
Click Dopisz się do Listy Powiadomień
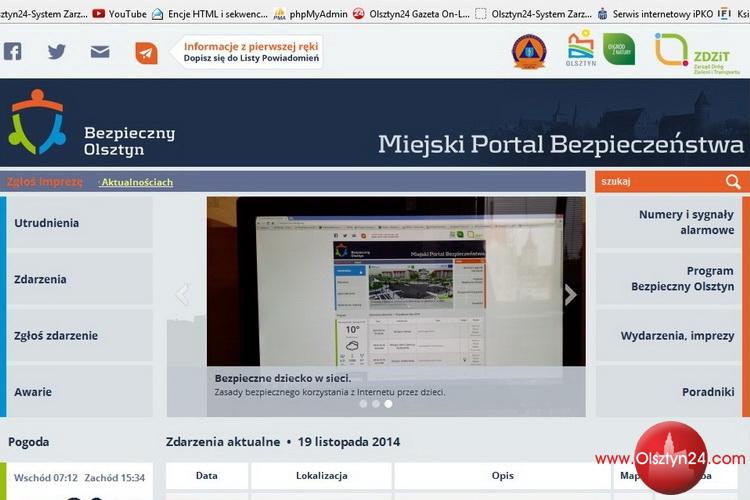251,58
